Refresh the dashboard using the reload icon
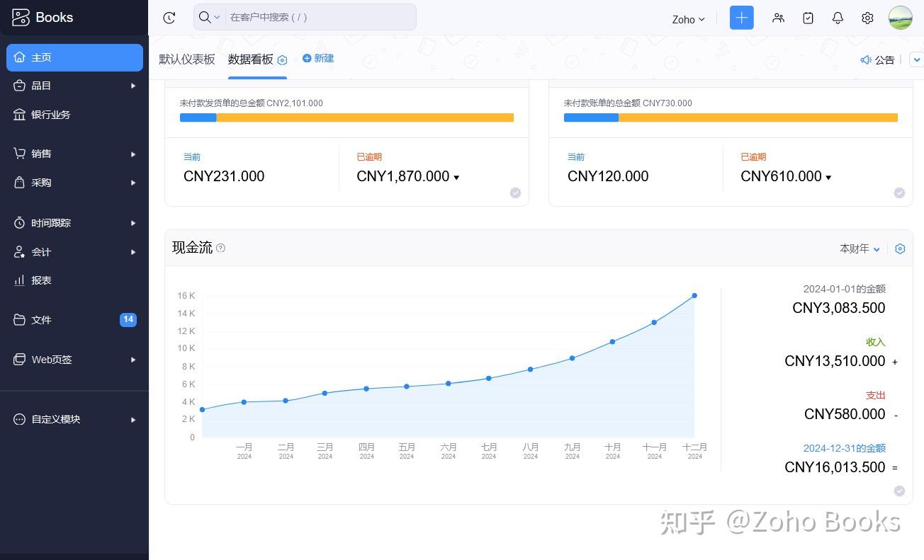 pyautogui.click(x=169, y=18)
